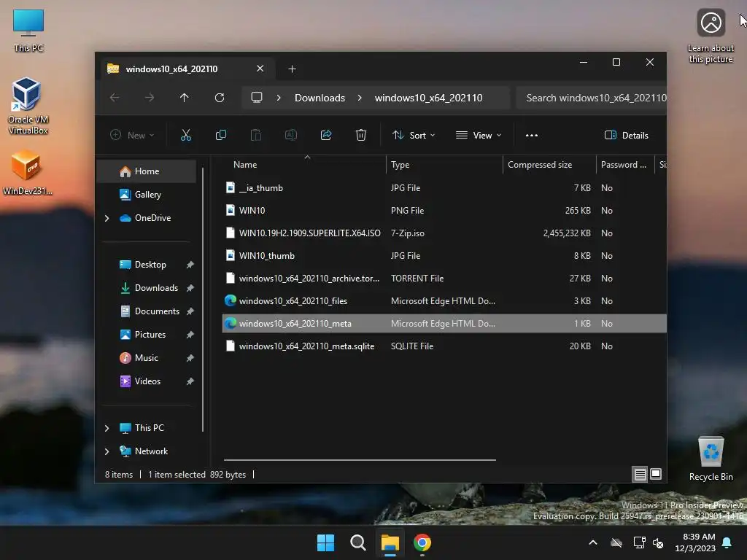Sort by the Type column header
747x560 pixels.
(x=444, y=165)
